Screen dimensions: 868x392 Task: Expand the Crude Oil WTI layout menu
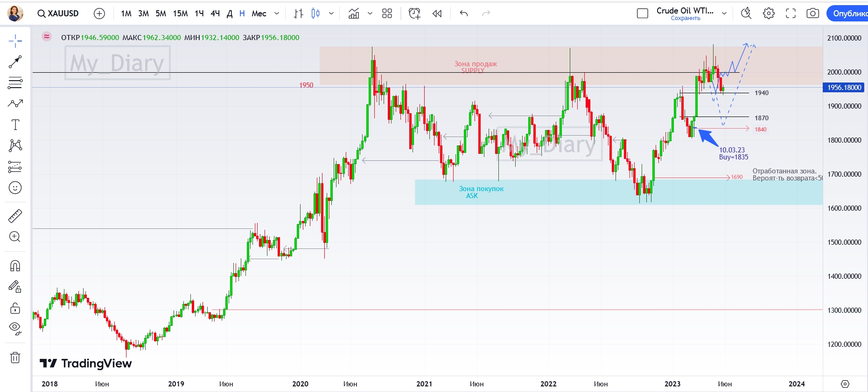[724, 14]
